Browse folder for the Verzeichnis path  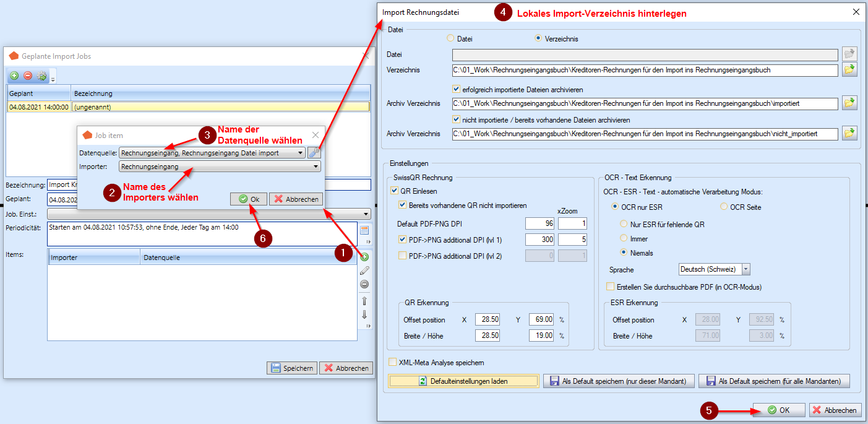[849, 70]
